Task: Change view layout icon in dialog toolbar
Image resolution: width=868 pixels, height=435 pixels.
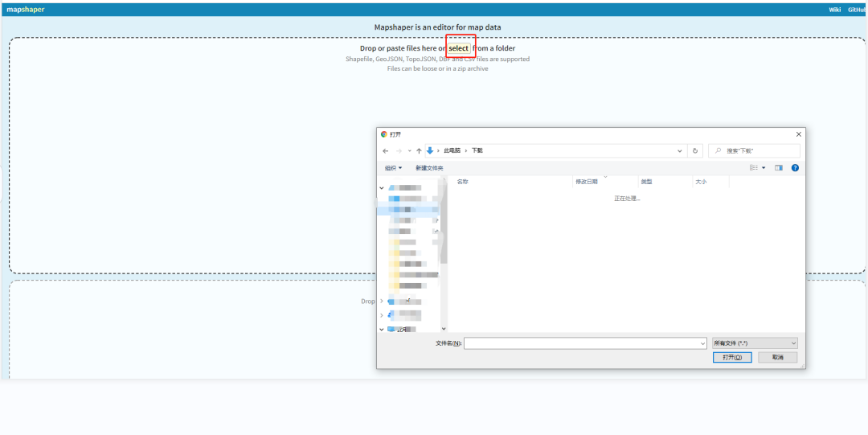Action: 753,168
